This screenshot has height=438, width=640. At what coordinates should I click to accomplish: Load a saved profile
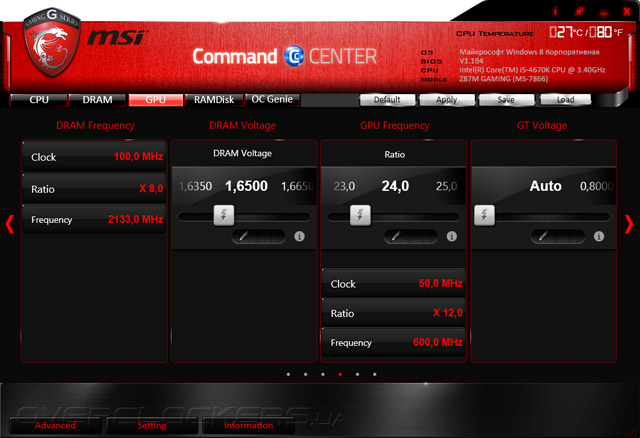coord(565,100)
